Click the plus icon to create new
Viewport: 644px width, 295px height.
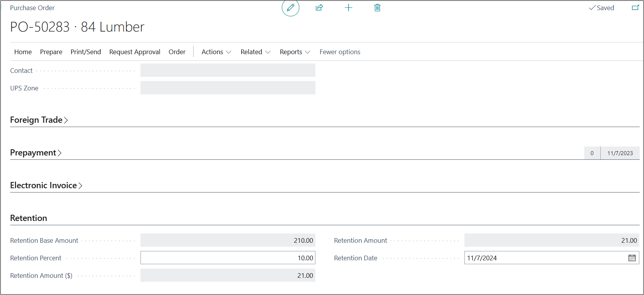tap(349, 8)
